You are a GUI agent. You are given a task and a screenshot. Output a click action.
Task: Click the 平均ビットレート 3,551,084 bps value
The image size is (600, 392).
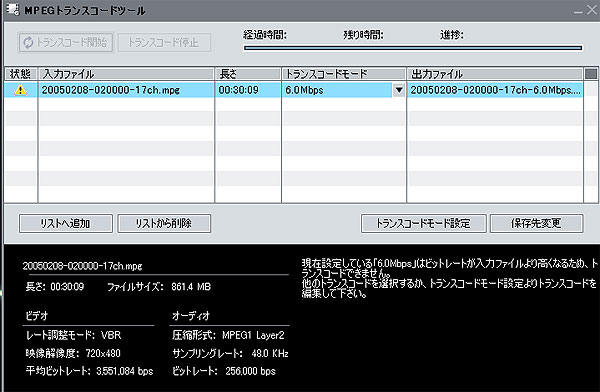point(124,371)
